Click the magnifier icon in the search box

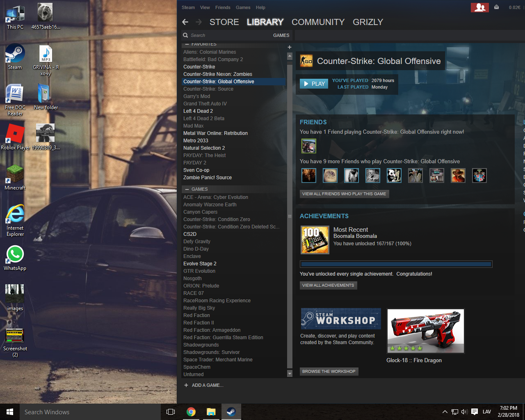tap(186, 35)
